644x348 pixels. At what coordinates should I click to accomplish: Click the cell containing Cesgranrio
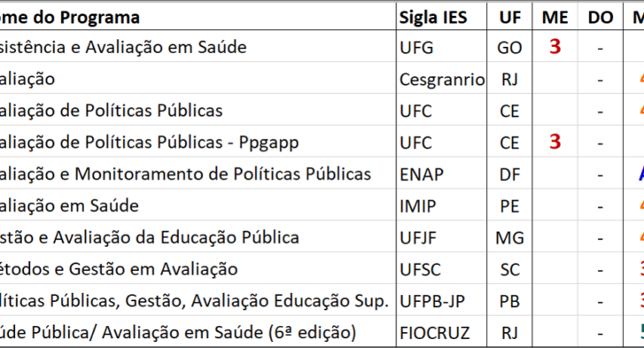441,79
